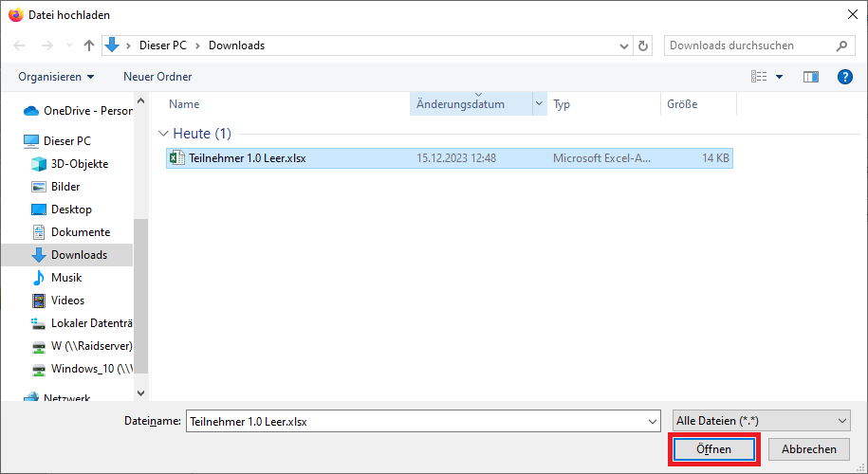Click 'Dieser PC' in the address path
The height and width of the screenshot is (474, 868).
(x=163, y=46)
